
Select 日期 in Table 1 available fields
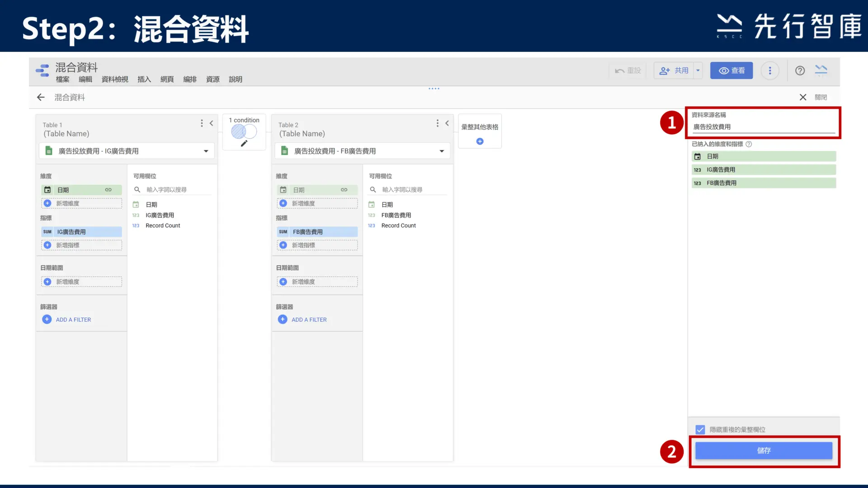click(151, 205)
